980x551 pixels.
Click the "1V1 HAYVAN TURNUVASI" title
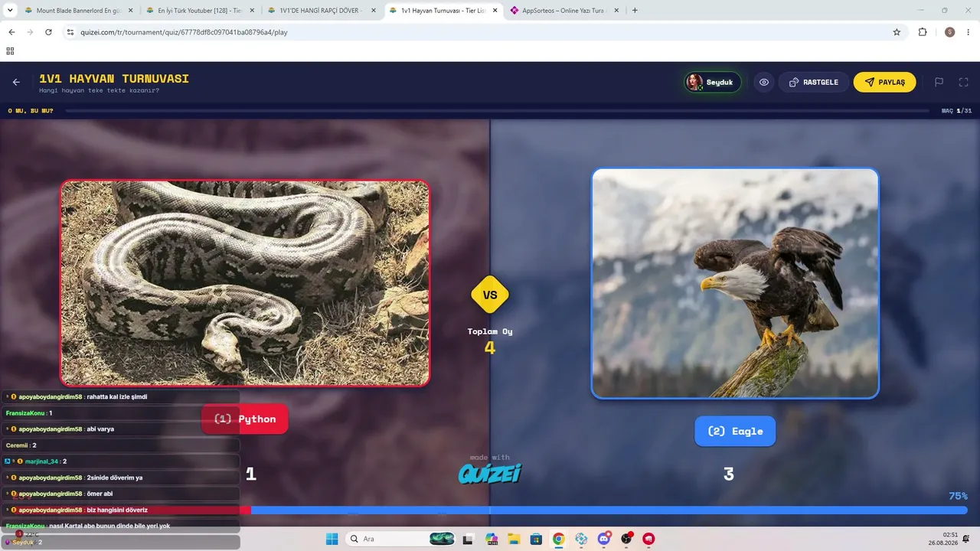[114, 79]
